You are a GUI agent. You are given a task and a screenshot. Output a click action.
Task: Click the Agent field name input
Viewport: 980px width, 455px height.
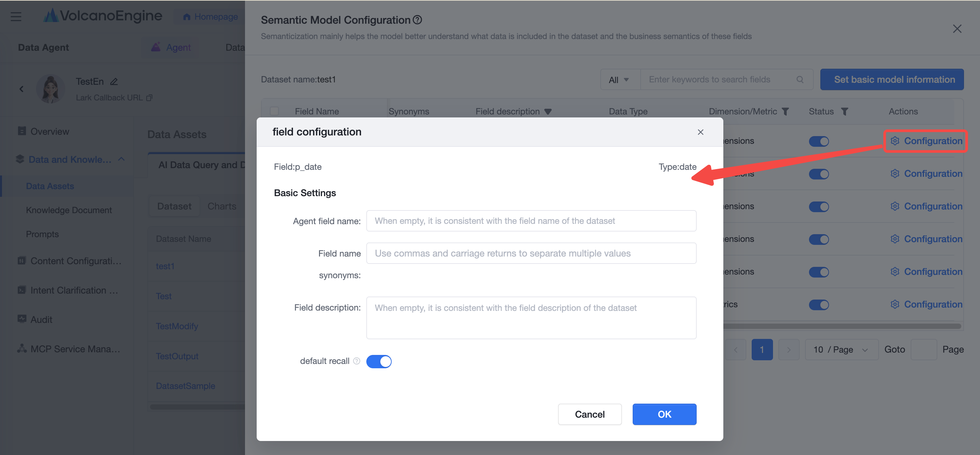(531, 221)
